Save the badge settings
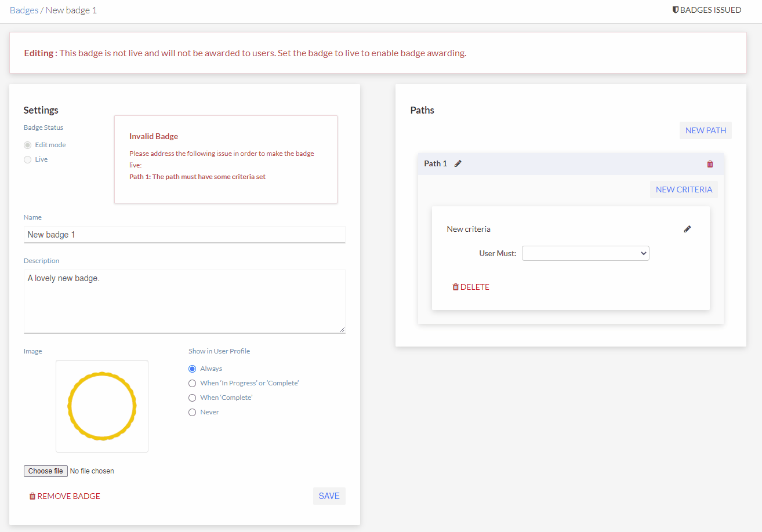Image resolution: width=762 pixels, height=532 pixels. (329, 495)
